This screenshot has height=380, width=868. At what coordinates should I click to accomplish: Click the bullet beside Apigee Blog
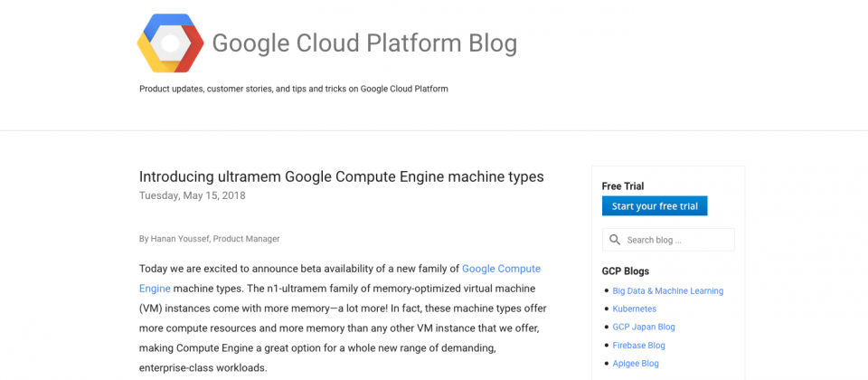(605, 364)
